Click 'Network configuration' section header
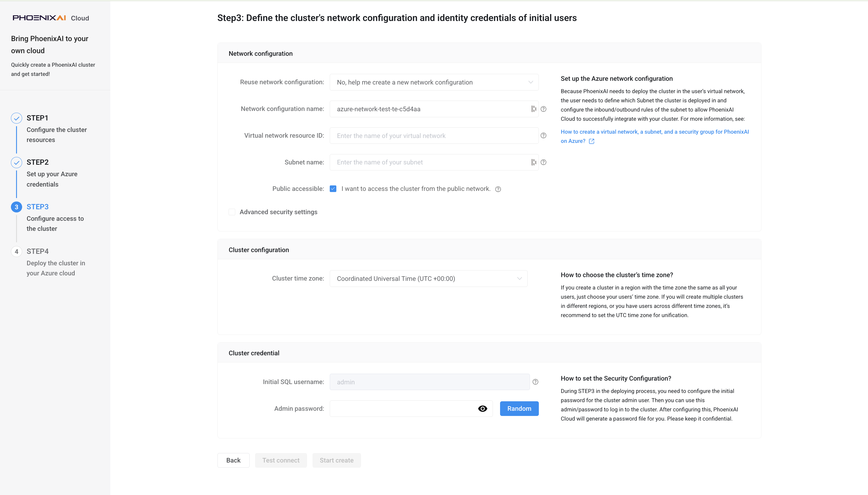This screenshot has height=495, width=868. coord(261,53)
